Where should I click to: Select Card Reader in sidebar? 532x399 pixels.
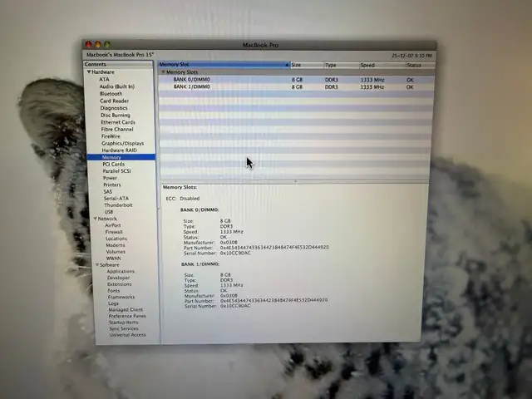click(x=115, y=101)
